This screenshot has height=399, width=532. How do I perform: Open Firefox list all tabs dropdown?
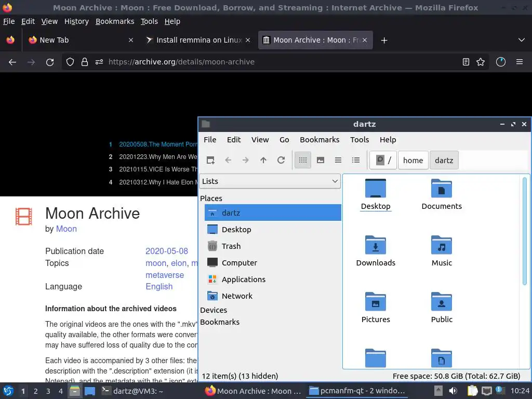(x=522, y=40)
